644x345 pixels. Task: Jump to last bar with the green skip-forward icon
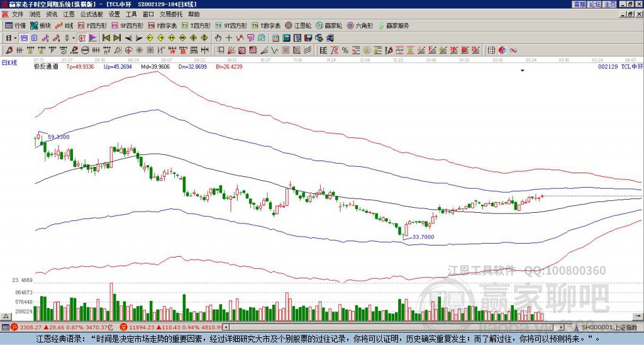click(x=116, y=38)
